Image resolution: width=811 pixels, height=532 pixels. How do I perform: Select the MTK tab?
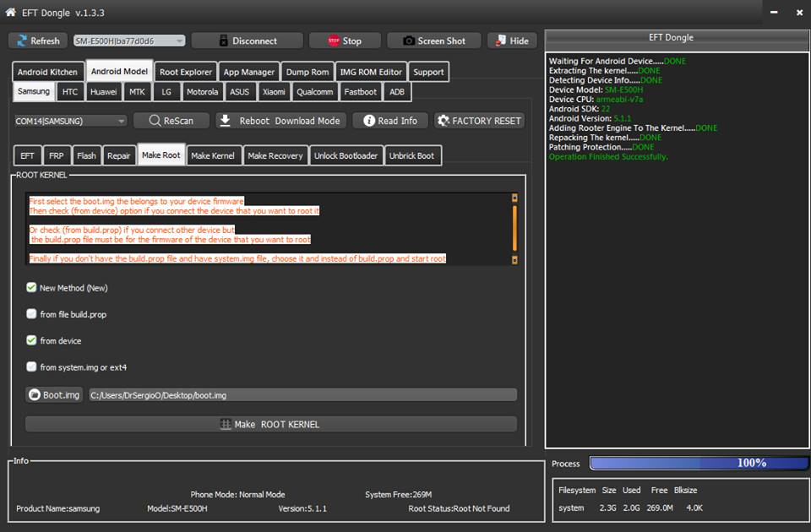tap(137, 91)
